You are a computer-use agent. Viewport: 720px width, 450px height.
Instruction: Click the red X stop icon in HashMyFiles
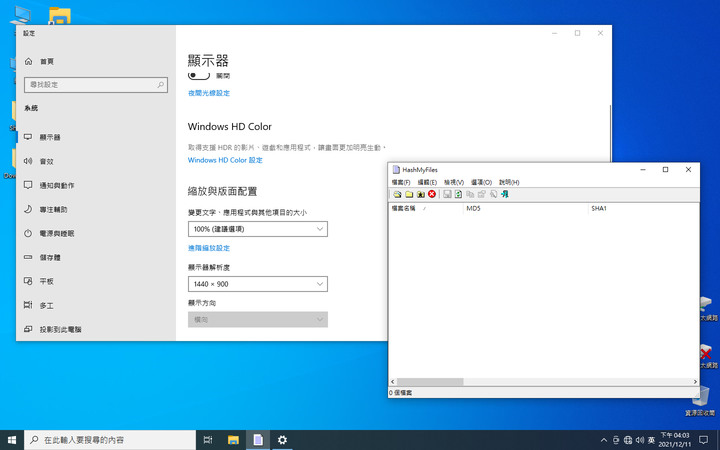tap(432, 194)
